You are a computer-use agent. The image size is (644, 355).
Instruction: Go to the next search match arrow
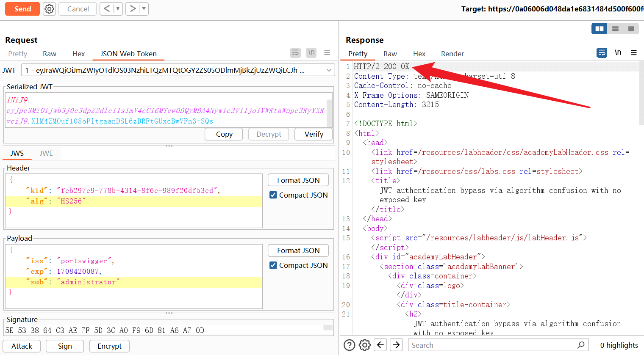click(x=396, y=345)
